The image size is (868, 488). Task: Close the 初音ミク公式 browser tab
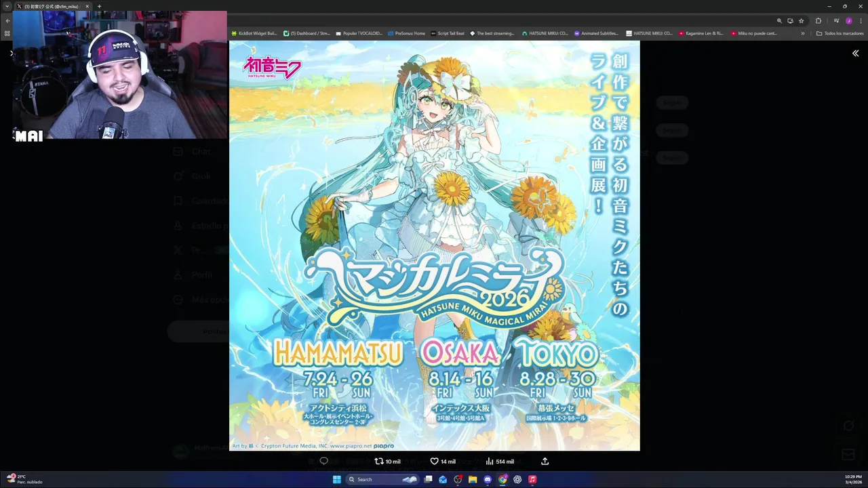[x=87, y=6]
